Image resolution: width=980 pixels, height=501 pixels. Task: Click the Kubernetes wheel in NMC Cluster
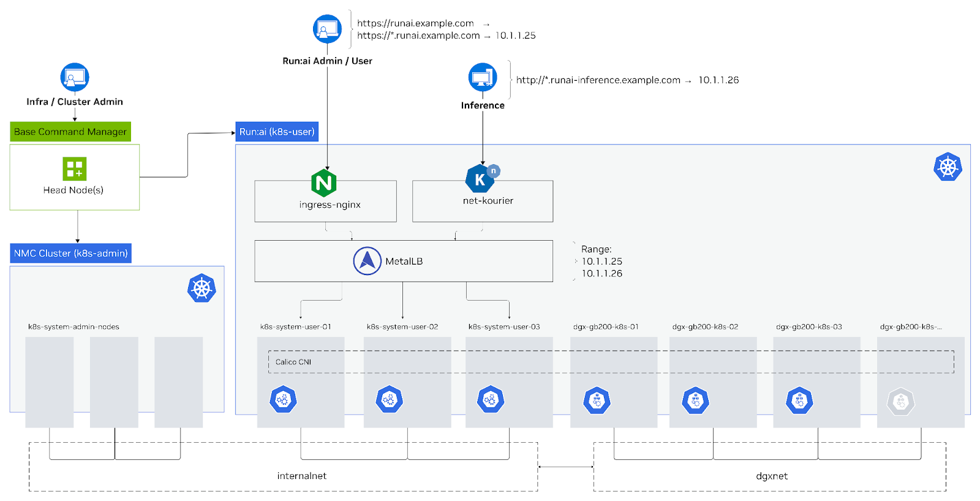click(202, 288)
